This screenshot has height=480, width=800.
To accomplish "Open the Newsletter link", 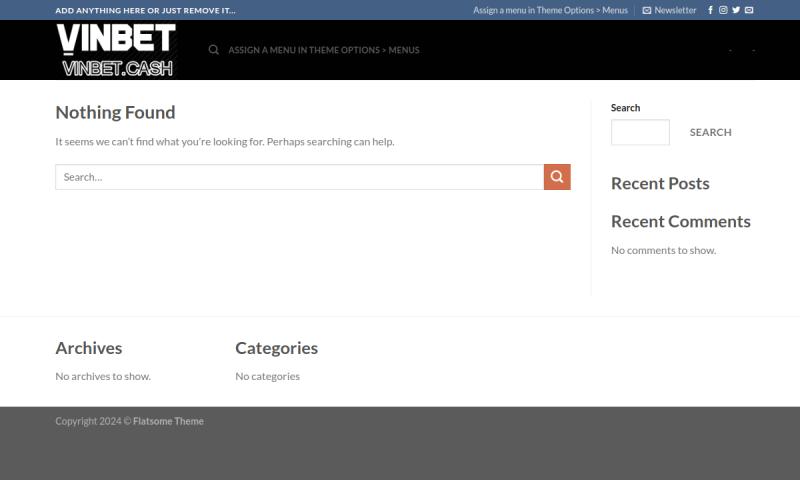I will pos(669,10).
